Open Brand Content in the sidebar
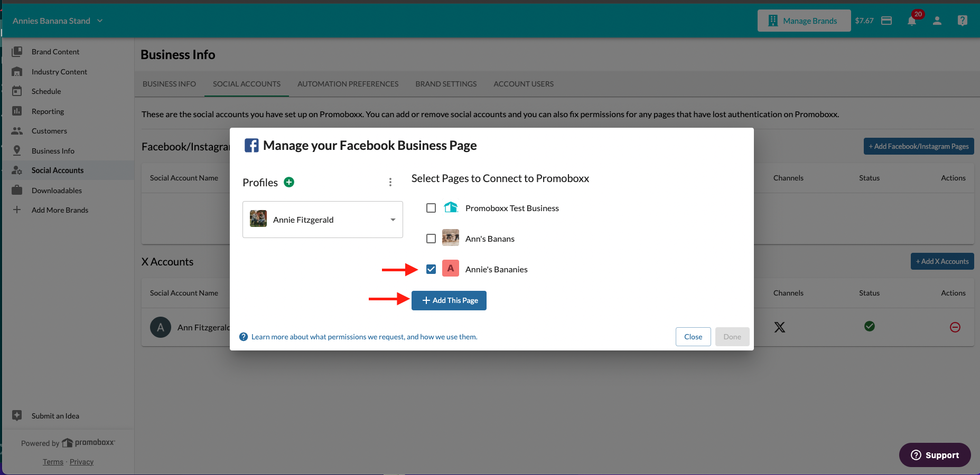980x475 pixels. (x=55, y=52)
